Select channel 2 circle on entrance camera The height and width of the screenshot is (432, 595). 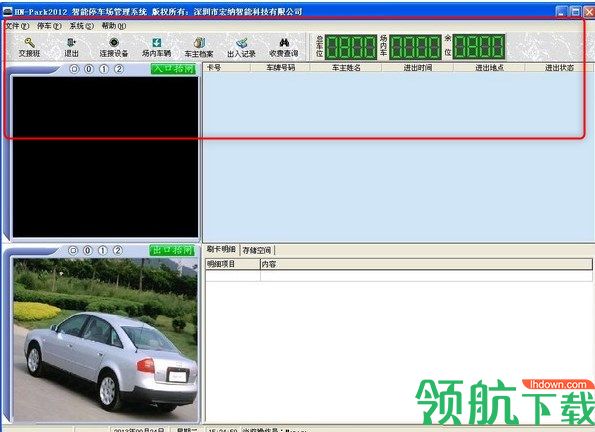point(119,69)
